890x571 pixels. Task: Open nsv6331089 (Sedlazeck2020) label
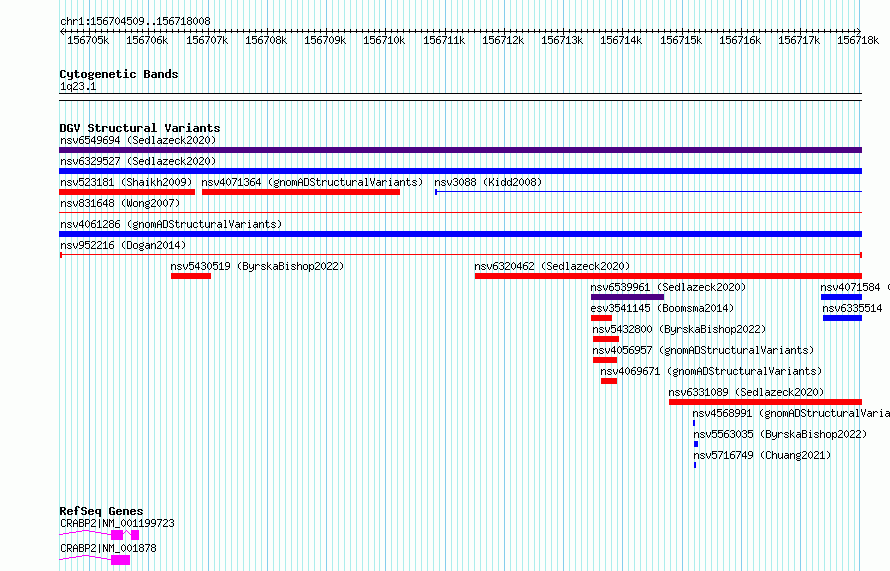746,392
